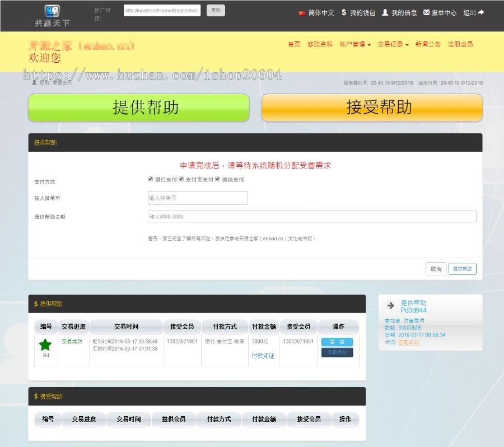Open 报单中心 in top bar
The image size is (504, 447).
pos(444,13)
